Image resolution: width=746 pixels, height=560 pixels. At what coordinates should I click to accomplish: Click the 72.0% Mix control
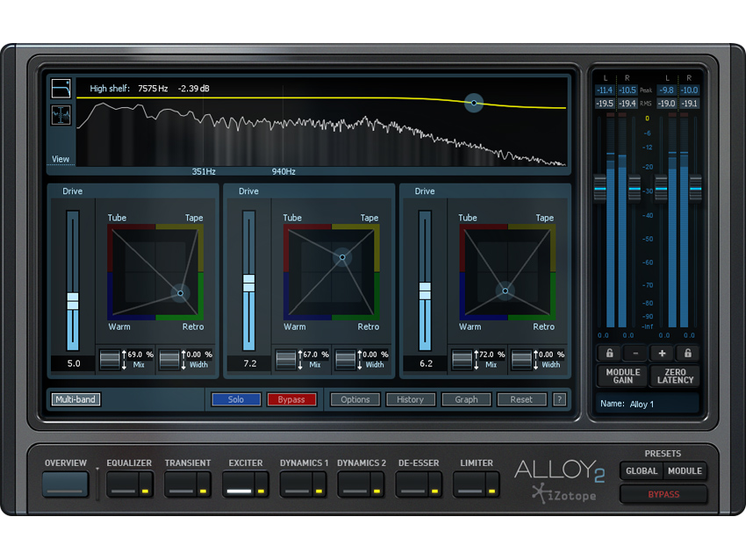478,359
